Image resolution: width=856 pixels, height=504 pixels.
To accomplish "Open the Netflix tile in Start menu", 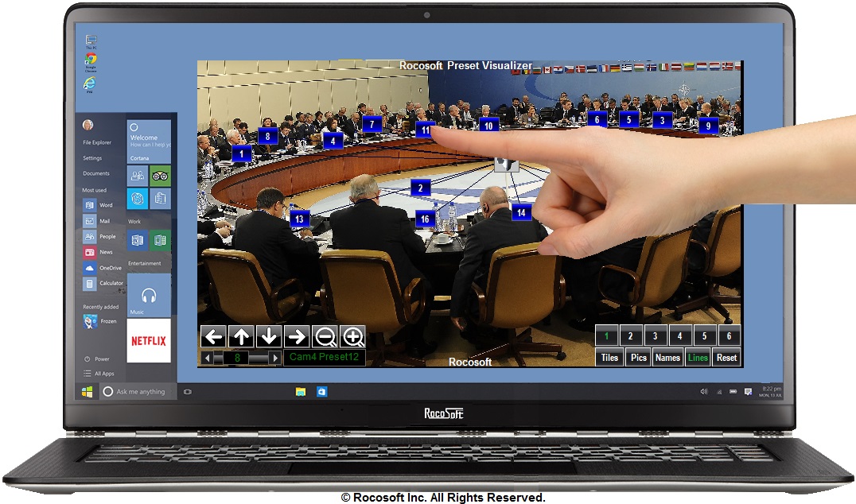I will 149,341.
